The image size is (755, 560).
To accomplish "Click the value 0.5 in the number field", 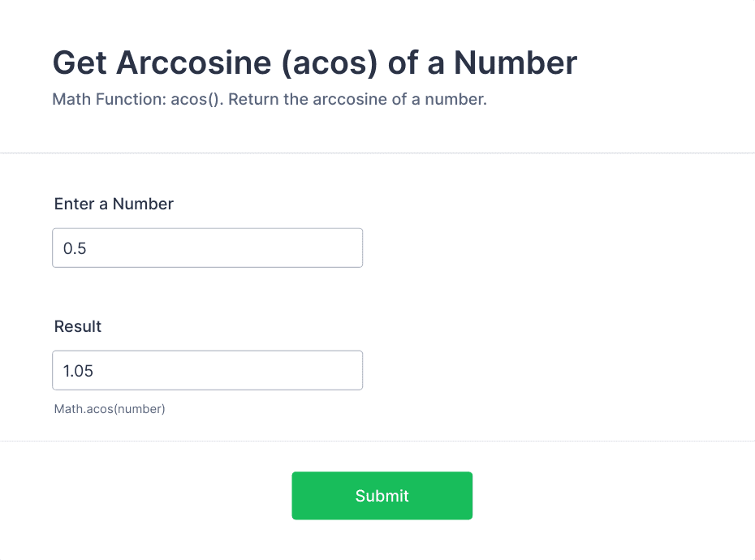I will click(73, 248).
